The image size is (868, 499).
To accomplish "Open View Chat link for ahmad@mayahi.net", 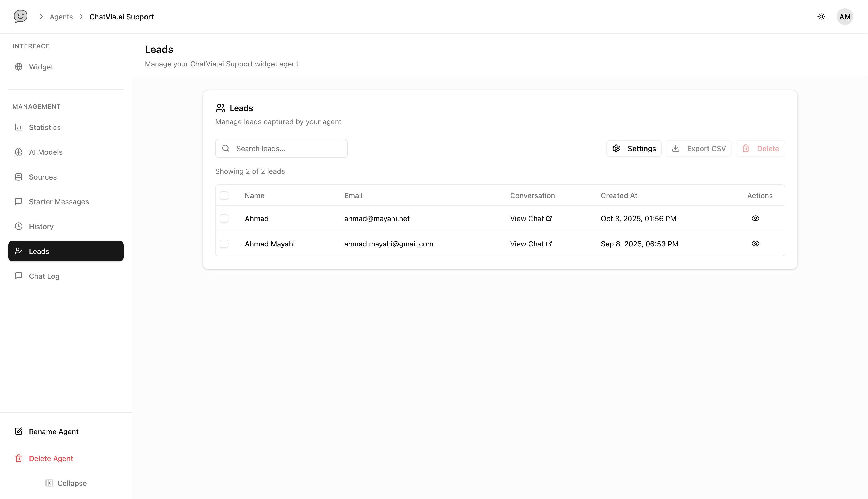I will coord(530,218).
